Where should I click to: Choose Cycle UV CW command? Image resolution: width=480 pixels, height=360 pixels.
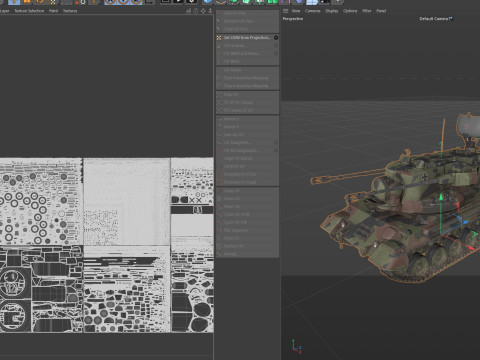point(247,222)
